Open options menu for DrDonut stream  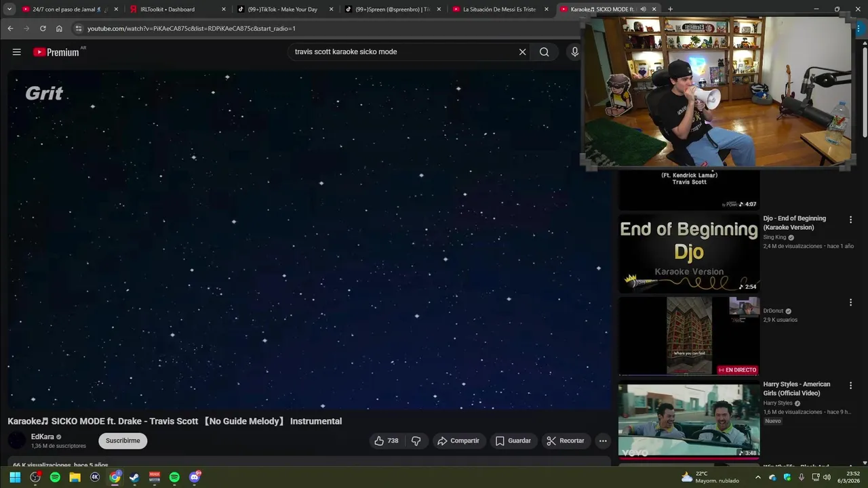pyautogui.click(x=850, y=302)
